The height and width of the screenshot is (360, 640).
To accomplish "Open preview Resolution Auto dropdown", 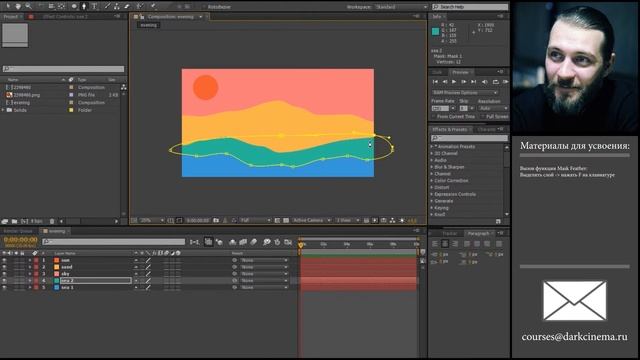I will [493, 108].
